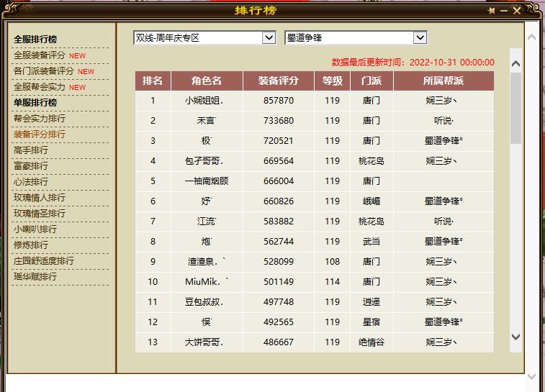
Task: Click 逍遥 in the 门派 column
Action: pyautogui.click(x=371, y=302)
